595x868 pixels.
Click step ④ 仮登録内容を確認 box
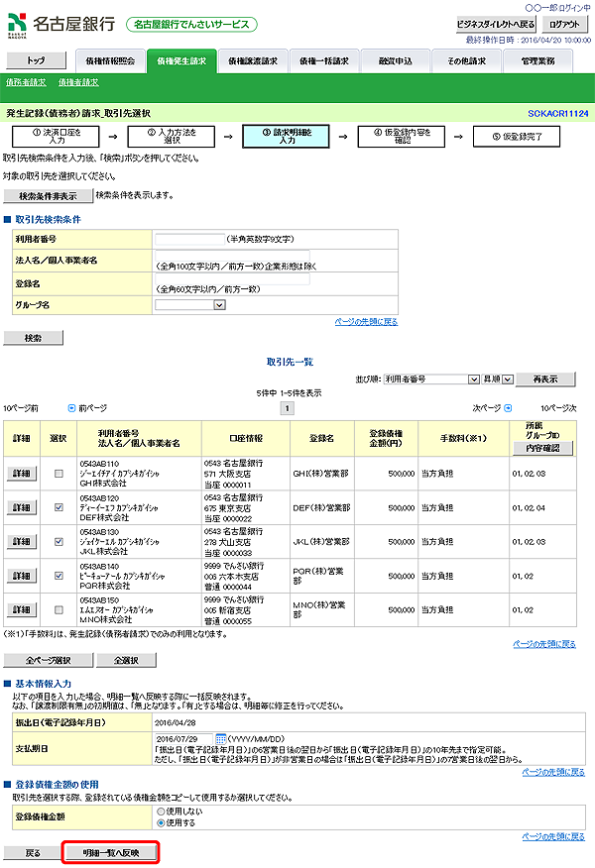402,137
